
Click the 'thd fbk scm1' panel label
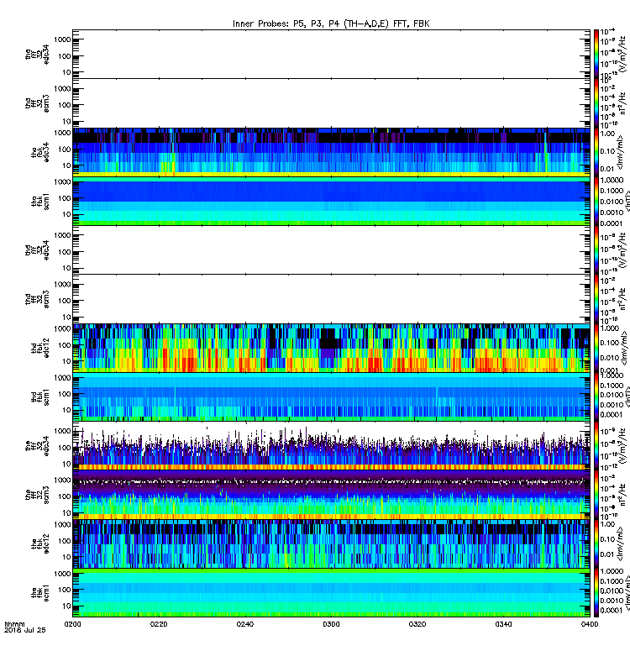pyautogui.click(x=40, y=396)
